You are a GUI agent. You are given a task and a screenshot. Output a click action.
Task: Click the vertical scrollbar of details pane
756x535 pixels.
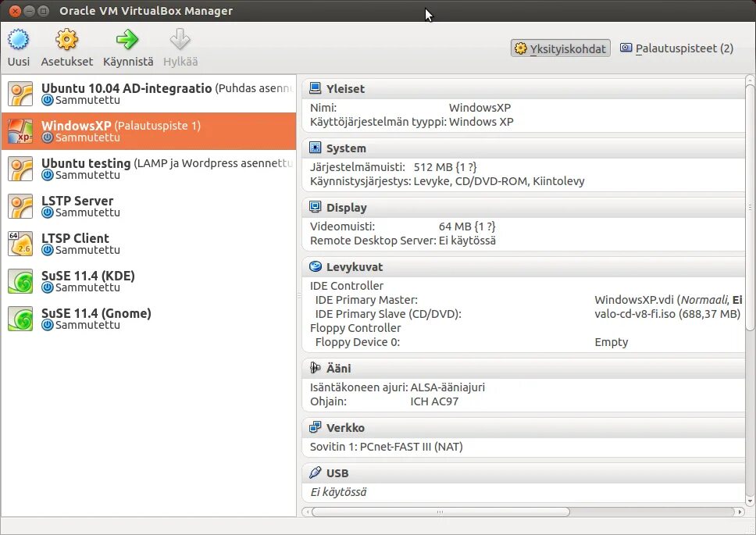click(750, 208)
